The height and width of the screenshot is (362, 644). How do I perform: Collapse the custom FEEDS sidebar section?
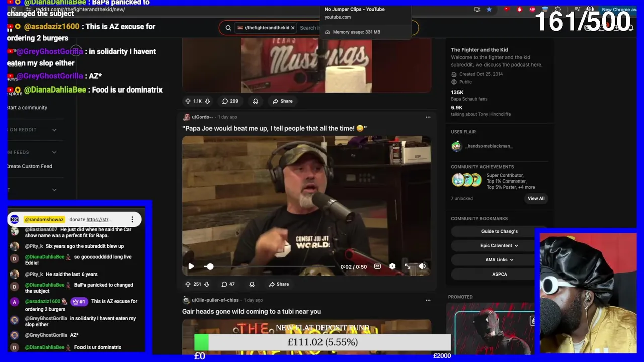(x=54, y=152)
